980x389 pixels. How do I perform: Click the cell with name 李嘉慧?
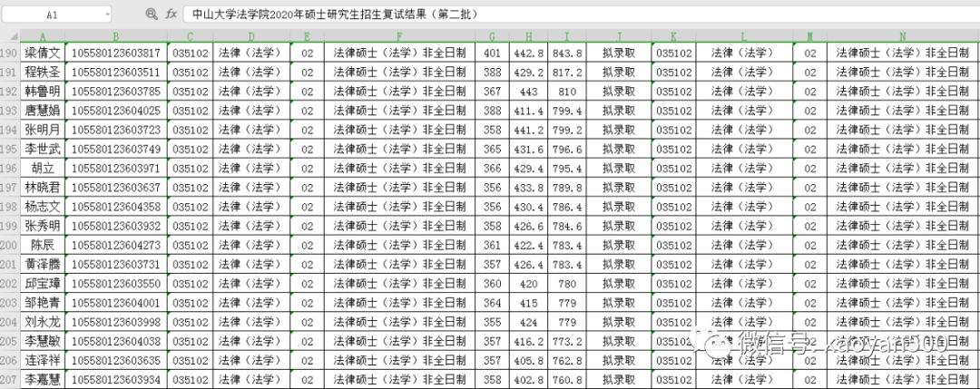pos(44,380)
